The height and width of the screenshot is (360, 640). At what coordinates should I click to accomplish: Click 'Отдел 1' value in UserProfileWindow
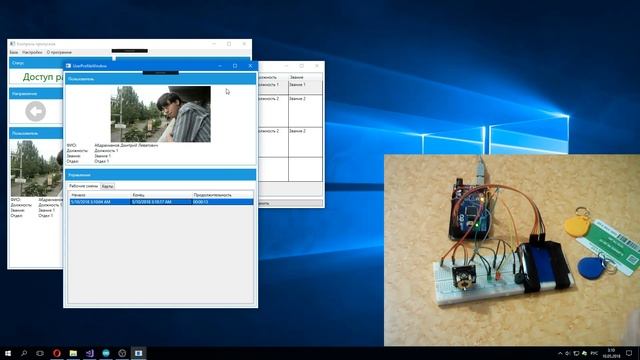click(x=102, y=161)
